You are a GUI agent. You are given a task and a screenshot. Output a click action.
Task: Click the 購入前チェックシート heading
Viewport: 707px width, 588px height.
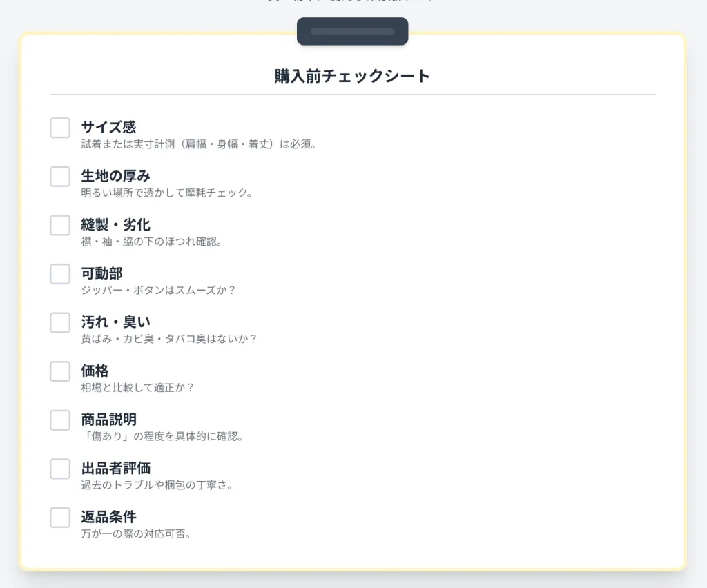click(352, 76)
